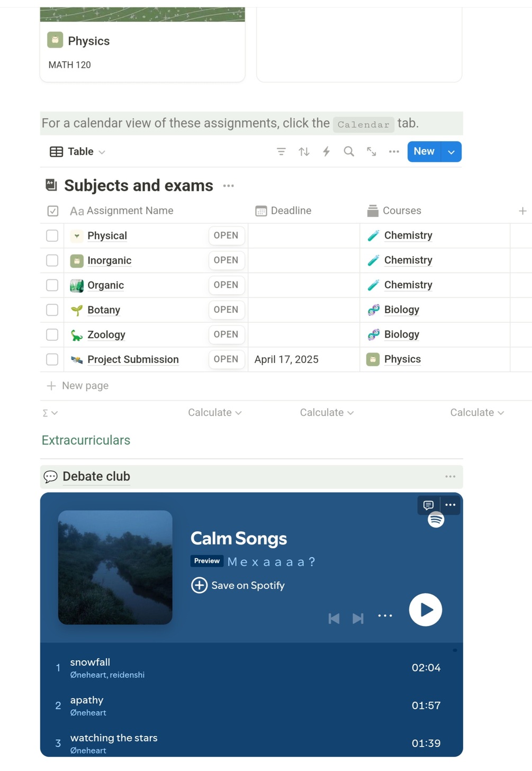
Task: Open automations via the lightning icon
Action: [327, 152]
